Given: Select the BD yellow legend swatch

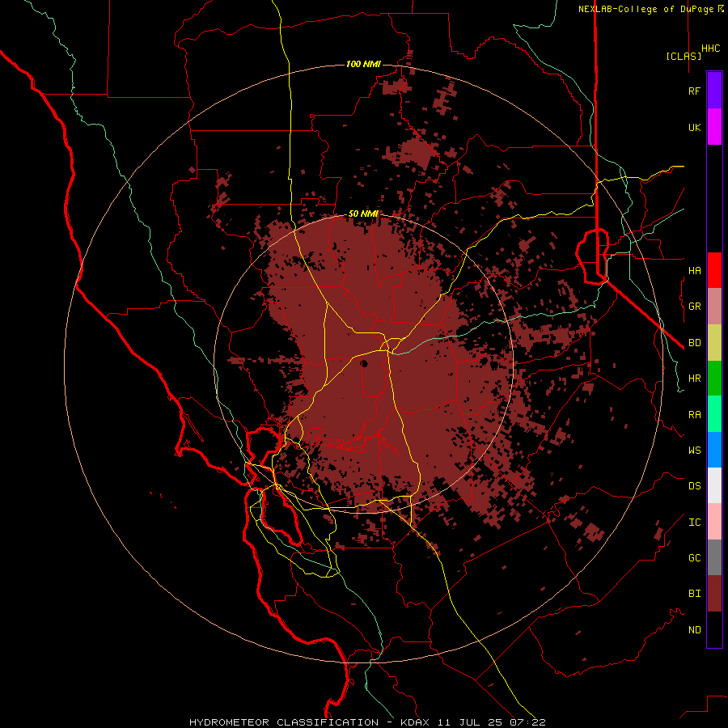Looking at the screenshot, I should 714,343.
